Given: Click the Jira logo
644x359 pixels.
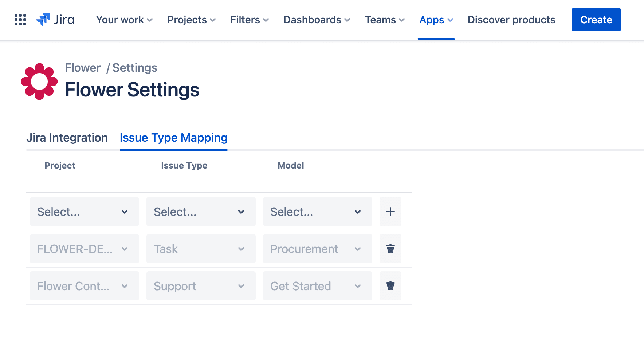Looking at the screenshot, I should [56, 20].
